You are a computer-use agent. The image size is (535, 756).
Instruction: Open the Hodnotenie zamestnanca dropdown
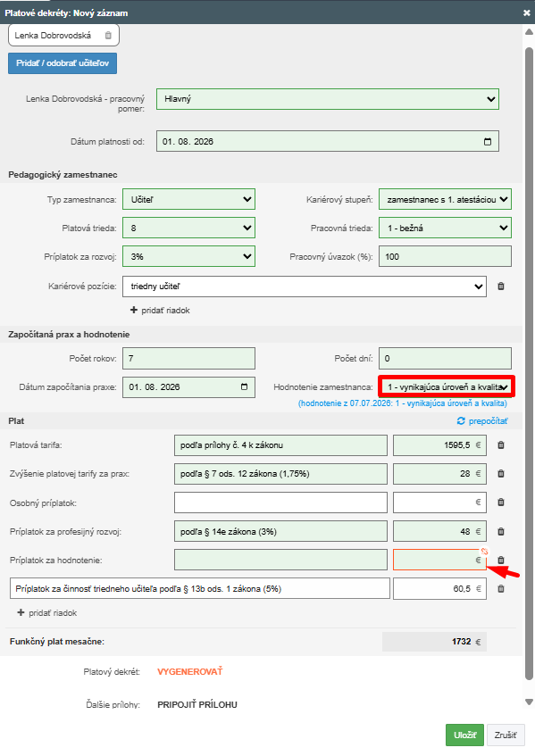point(447,386)
